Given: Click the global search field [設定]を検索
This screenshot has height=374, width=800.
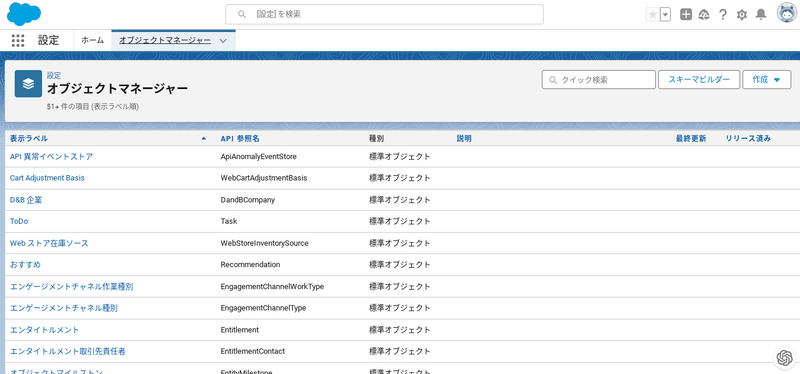Looking at the screenshot, I should pyautogui.click(x=384, y=14).
